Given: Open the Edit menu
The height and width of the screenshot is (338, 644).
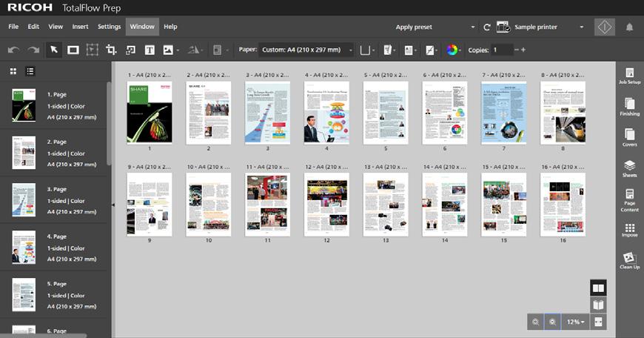Looking at the screenshot, I should (33, 27).
